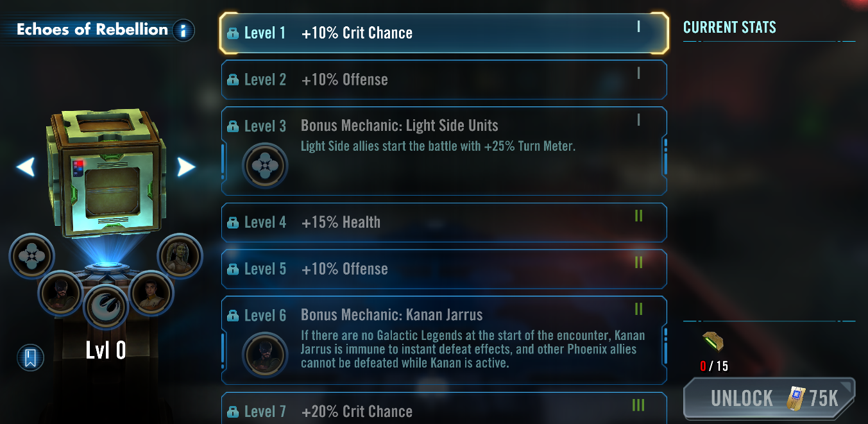
Task: Click the Light Side icon in Level 3 row
Action: coord(264,165)
